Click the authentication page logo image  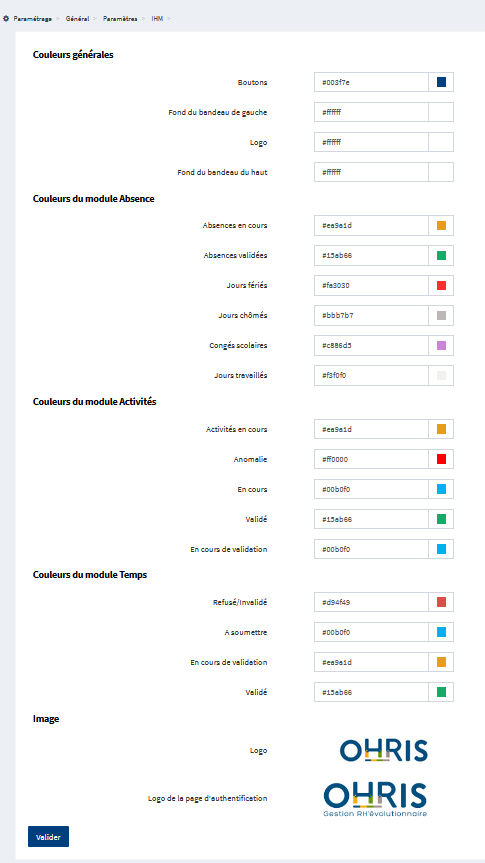[375, 799]
